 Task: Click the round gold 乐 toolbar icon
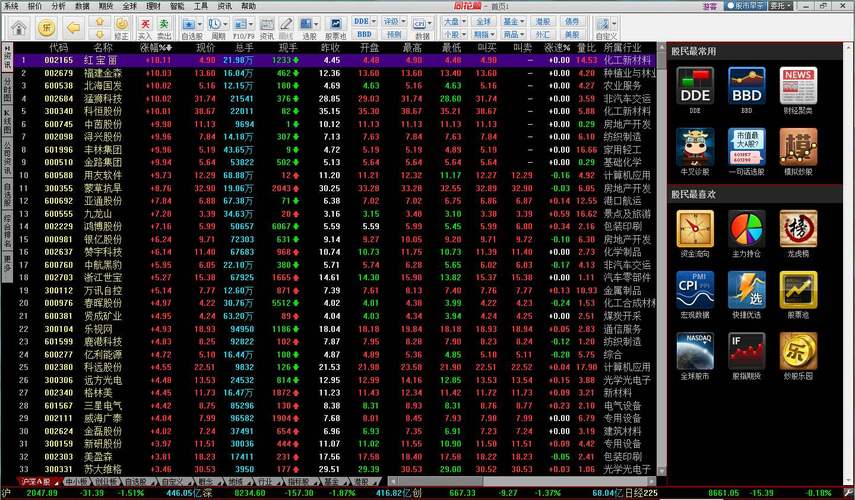tap(46, 27)
